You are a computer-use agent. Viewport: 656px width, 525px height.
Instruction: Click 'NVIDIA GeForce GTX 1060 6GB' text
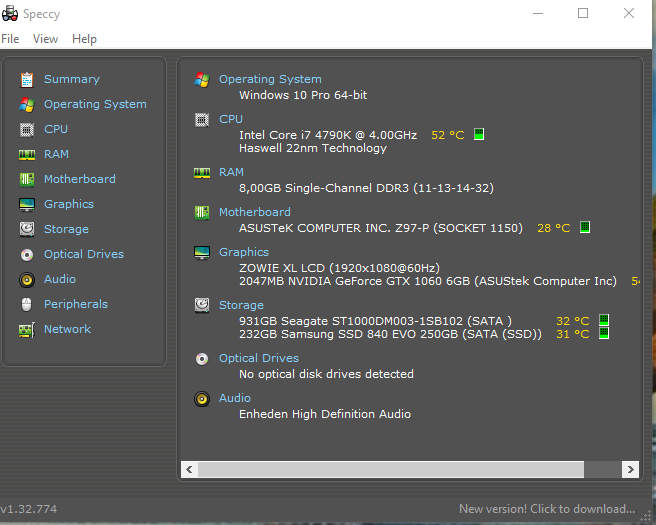(x=379, y=281)
